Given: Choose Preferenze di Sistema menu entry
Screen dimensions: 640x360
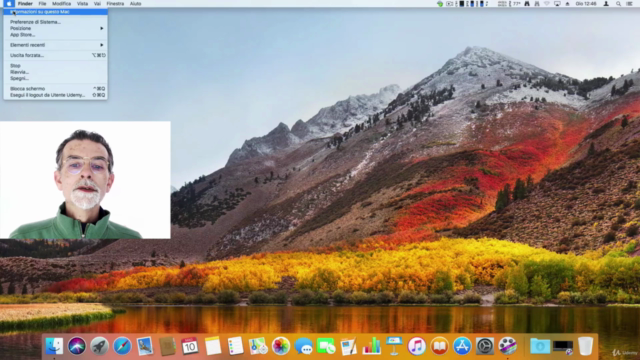Looking at the screenshot, I should [56, 22].
